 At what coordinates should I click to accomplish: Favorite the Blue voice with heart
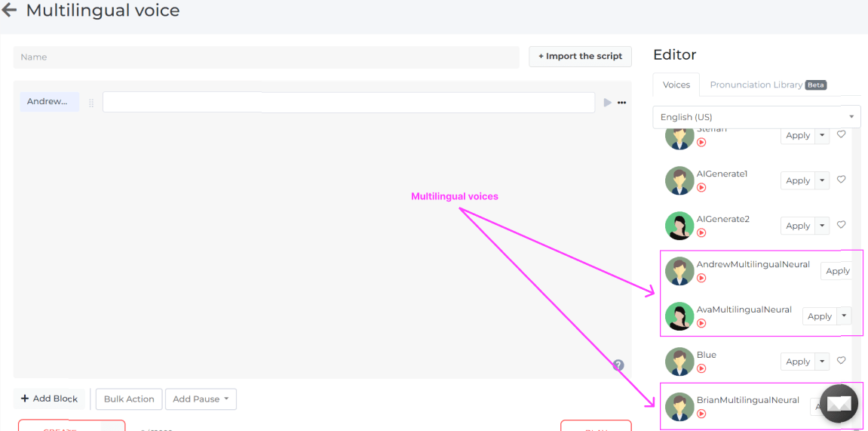[842, 361]
